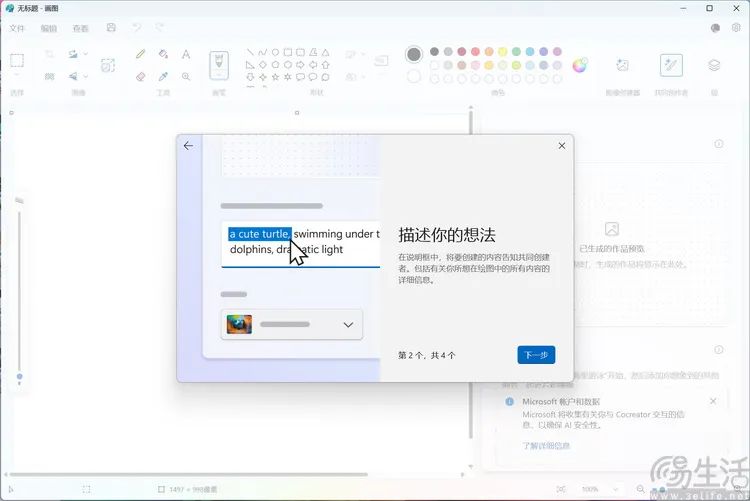Click the 下一步 (Next) button
Screen dimensions: 750x501
(536, 355)
